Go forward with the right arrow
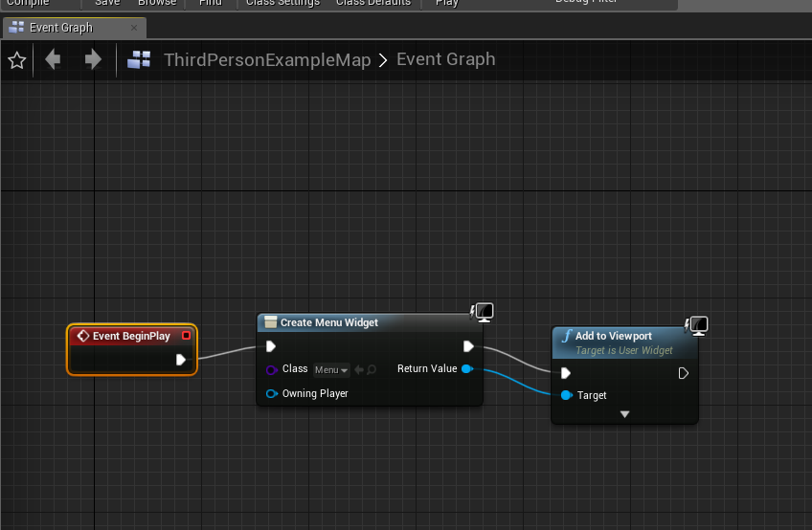Screen dimensions: 812x530 click(x=93, y=59)
